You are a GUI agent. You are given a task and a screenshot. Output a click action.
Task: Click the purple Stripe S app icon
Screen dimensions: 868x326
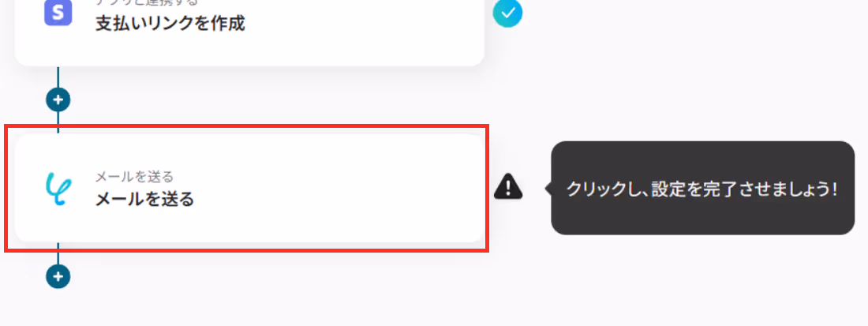(x=58, y=12)
